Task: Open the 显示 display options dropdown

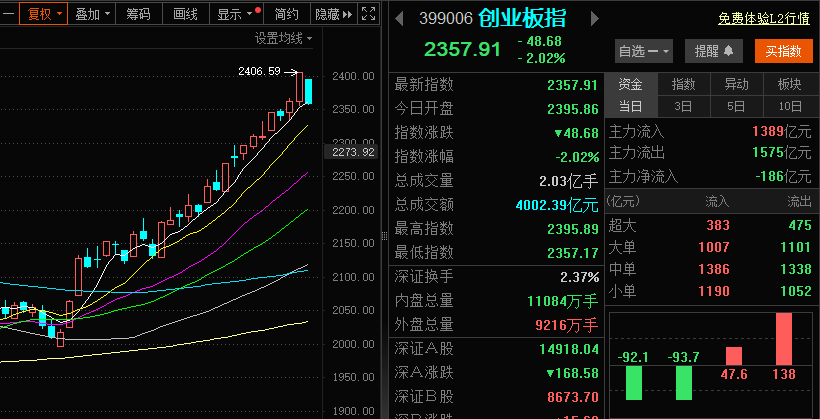Action: coord(236,14)
